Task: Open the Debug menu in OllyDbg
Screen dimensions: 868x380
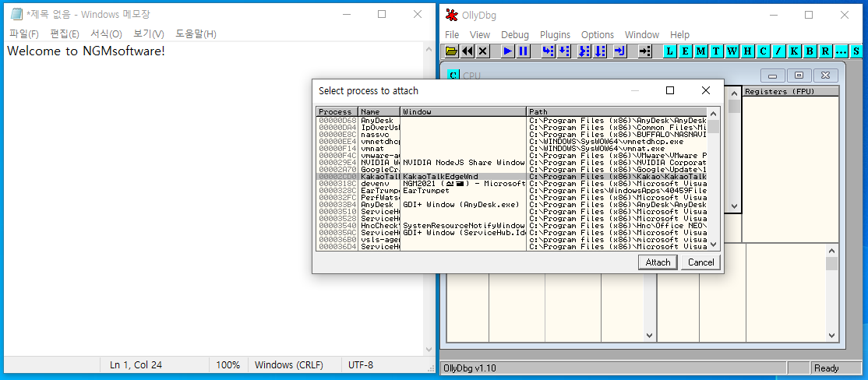Action: pyautogui.click(x=515, y=35)
